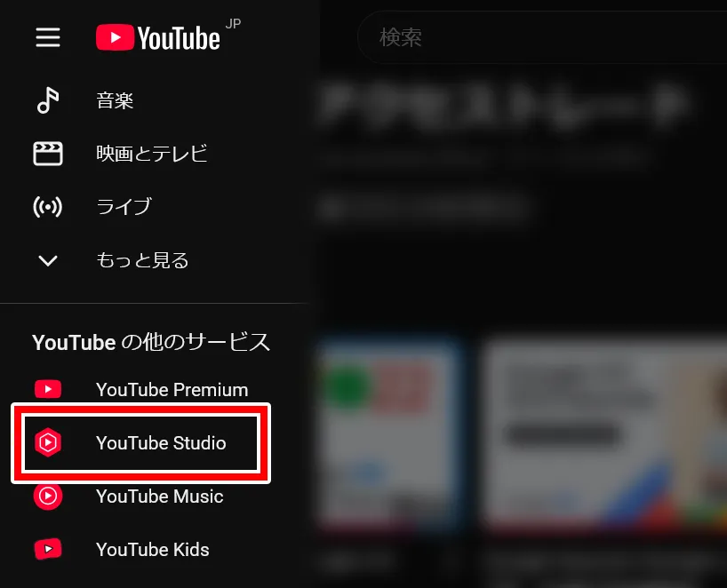Open the 音楽 menu entry
727x588 pixels.
pos(115,100)
